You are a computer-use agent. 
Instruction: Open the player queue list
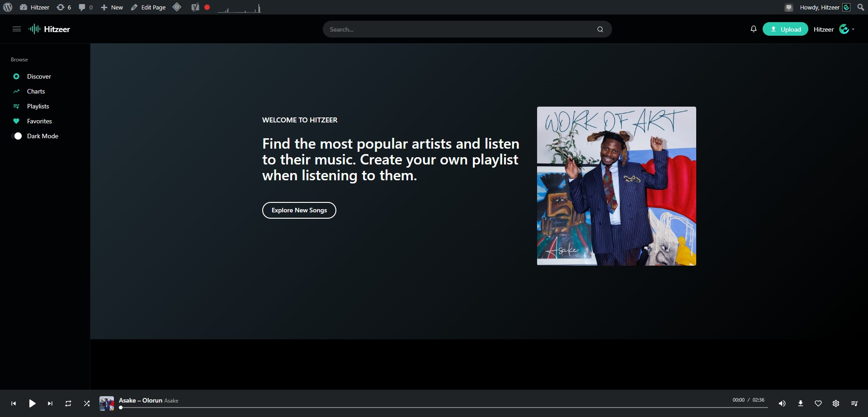tap(854, 403)
